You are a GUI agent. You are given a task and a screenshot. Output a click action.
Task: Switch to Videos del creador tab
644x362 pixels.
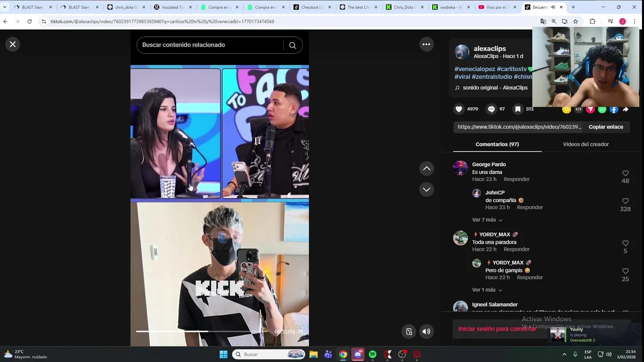point(586,144)
